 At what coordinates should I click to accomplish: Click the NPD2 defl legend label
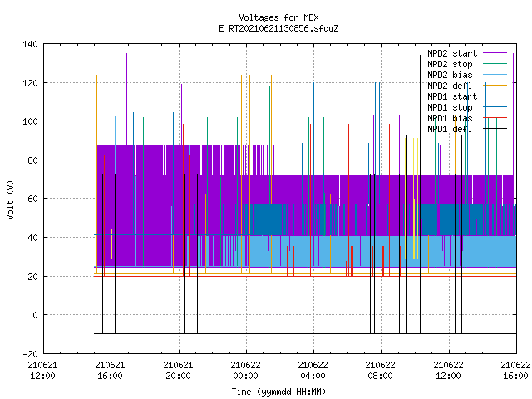pyautogui.click(x=450, y=86)
